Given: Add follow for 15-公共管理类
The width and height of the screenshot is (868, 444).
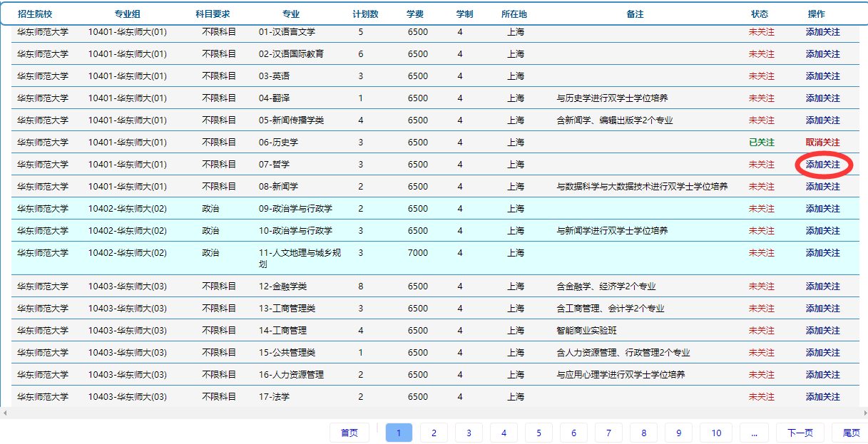Looking at the screenshot, I should click(822, 353).
